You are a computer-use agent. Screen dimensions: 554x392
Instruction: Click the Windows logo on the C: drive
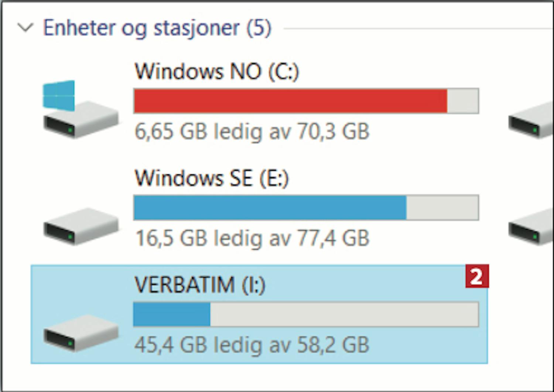click(59, 95)
